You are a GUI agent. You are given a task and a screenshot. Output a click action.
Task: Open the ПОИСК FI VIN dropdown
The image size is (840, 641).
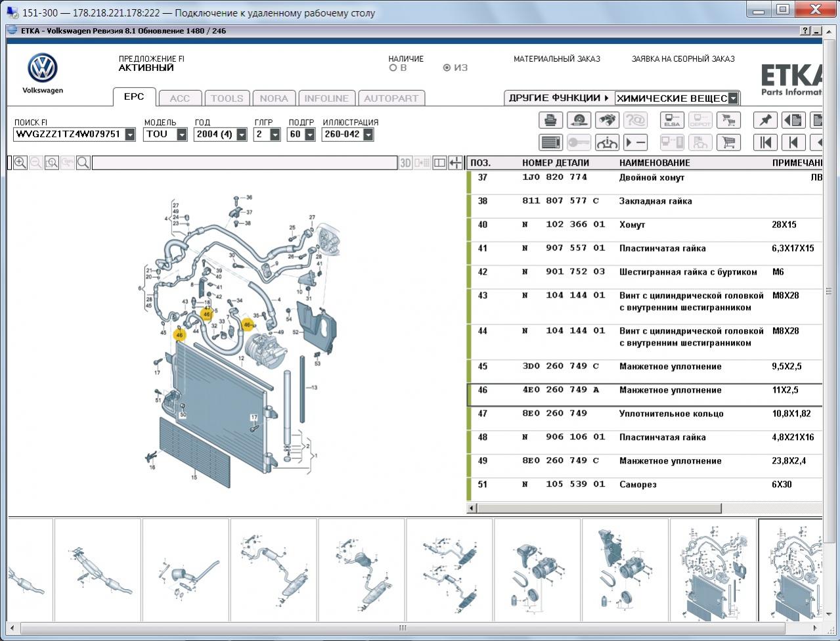click(x=130, y=135)
